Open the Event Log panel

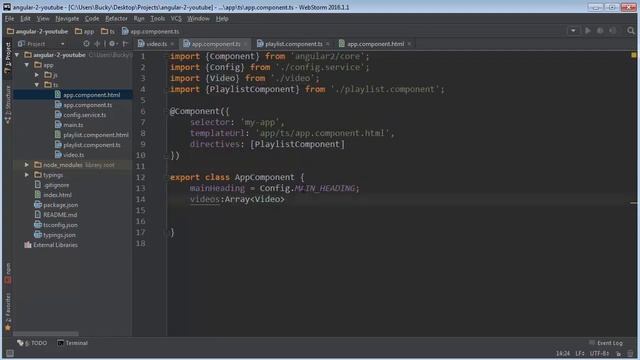pos(606,343)
